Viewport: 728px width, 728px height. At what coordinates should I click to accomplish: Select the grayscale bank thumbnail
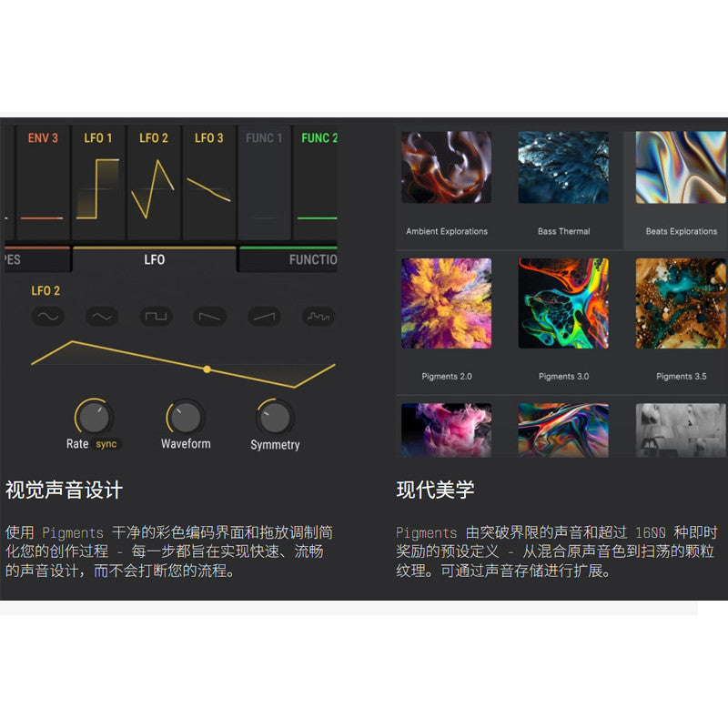point(681,430)
